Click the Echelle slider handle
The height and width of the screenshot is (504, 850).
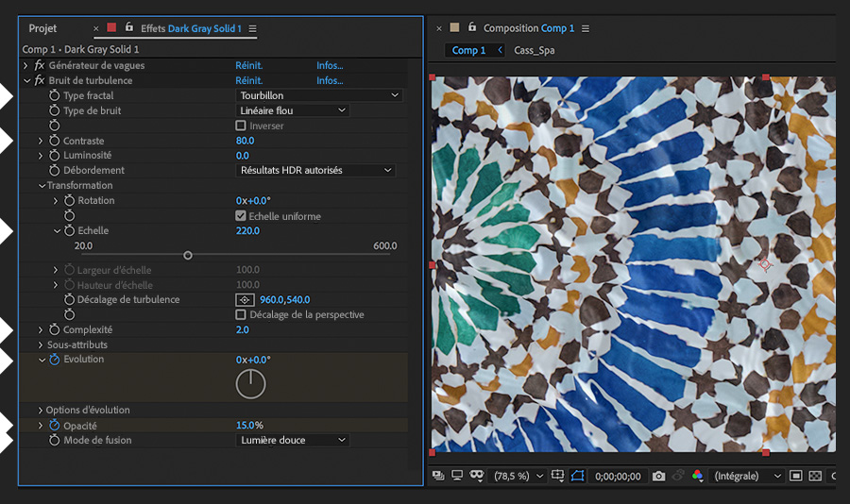[188, 255]
